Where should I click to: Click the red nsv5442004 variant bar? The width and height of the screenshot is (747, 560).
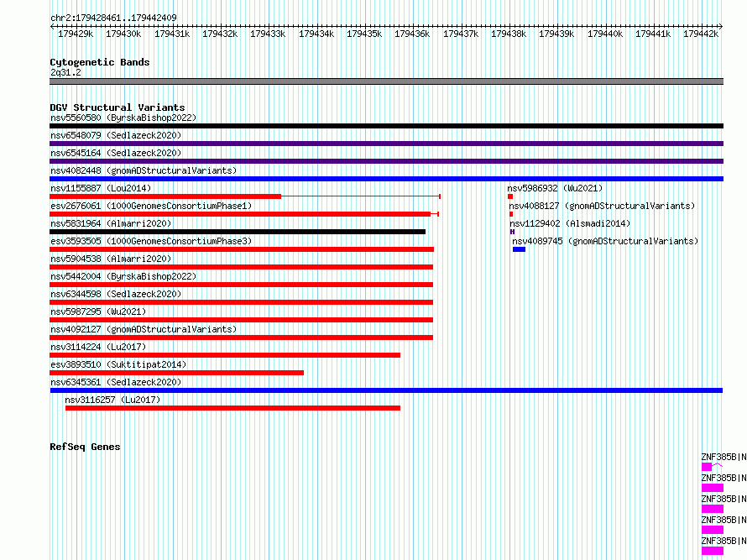241,285
